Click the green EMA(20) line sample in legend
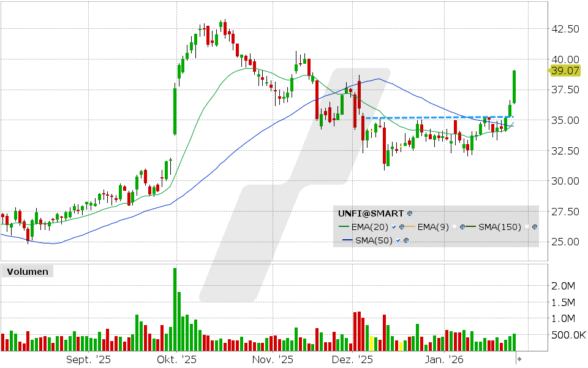Image resolution: width=588 pixels, height=368 pixels. pyautogui.click(x=344, y=227)
